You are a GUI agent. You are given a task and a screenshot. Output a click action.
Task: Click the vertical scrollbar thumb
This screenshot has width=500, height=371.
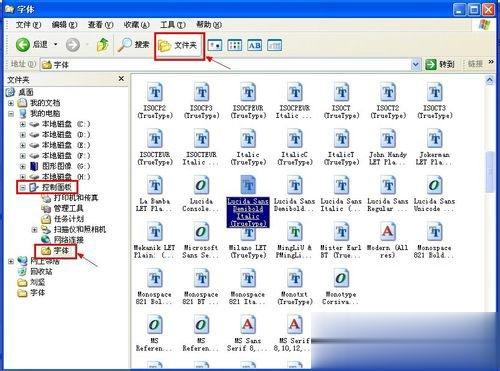(x=489, y=172)
